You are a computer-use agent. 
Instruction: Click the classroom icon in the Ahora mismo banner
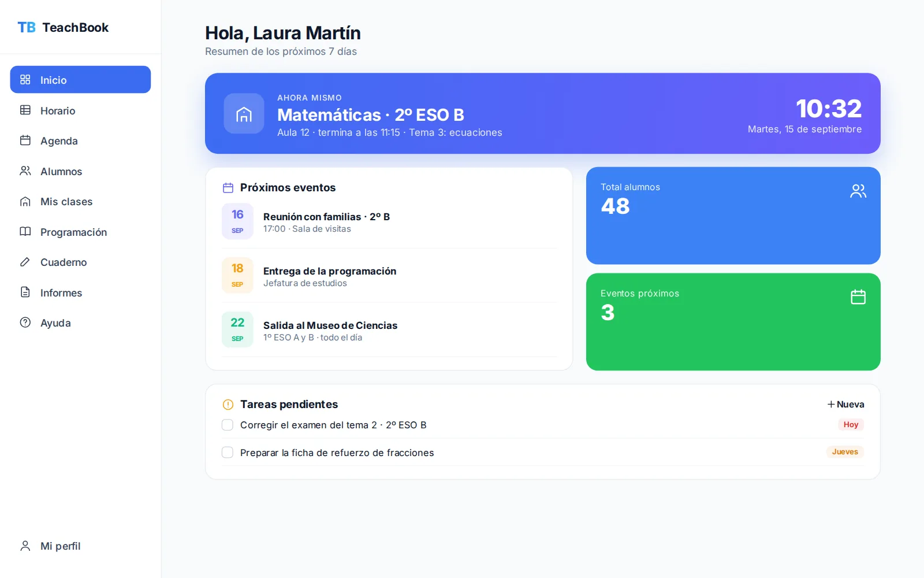click(244, 113)
